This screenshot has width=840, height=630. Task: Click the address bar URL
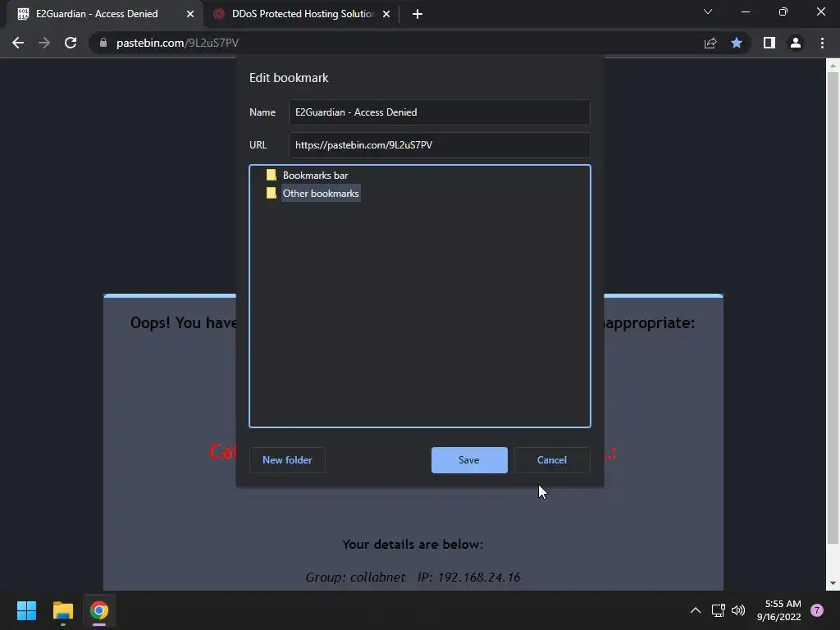(x=177, y=43)
